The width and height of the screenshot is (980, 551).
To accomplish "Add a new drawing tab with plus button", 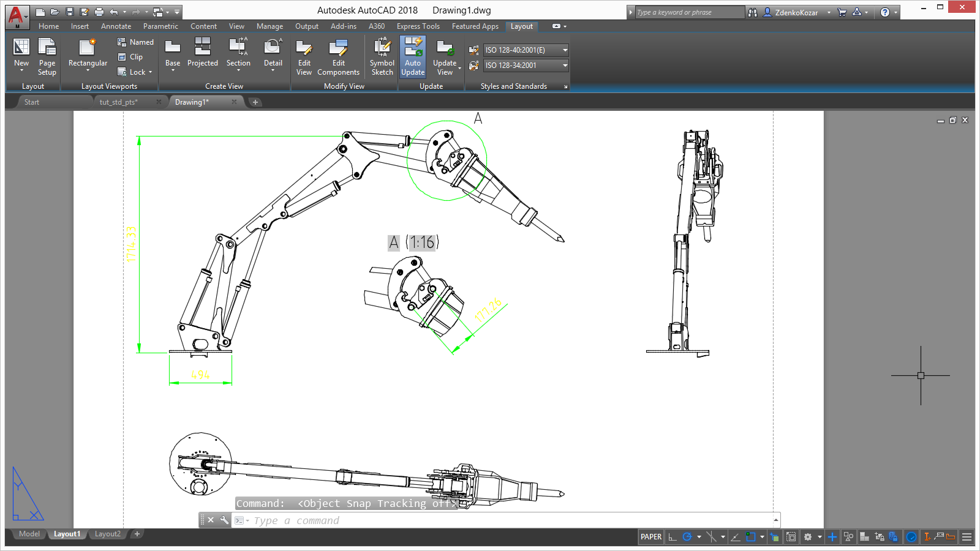I will tap(255, 102).
